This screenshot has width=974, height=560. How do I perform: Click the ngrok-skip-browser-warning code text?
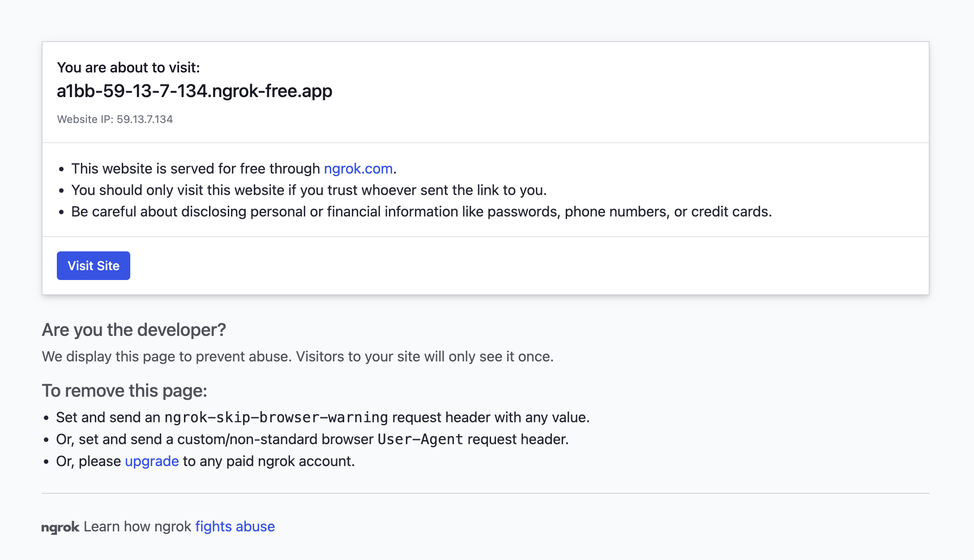pyautogui.click(x=276, y=417)
